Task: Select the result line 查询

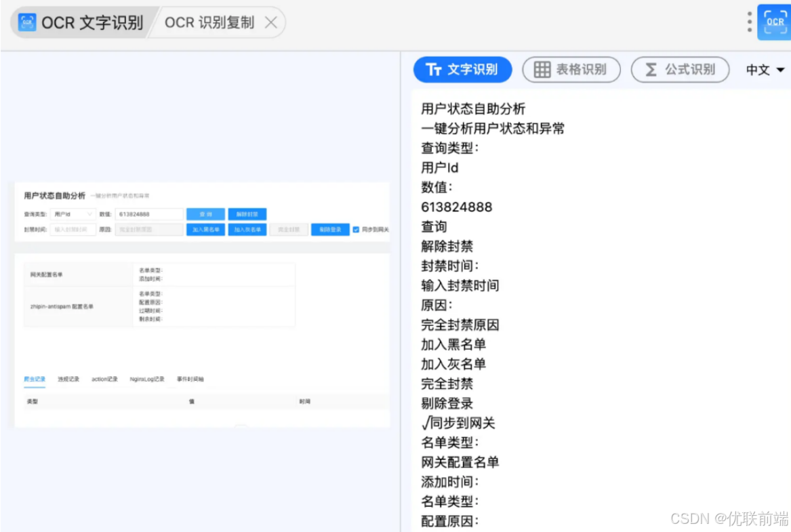Action: click(434, 226)
